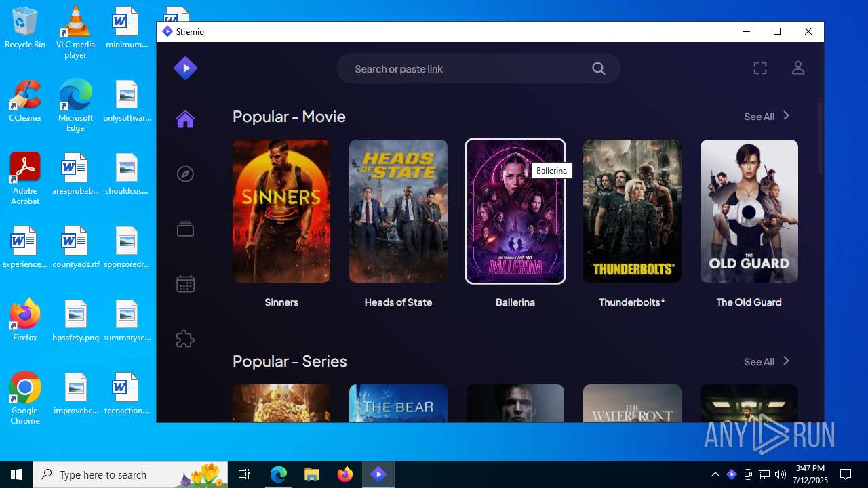868x488 pixels.
Task: Click the 'Thunderbolts*' title text
Action: (632, 302)
